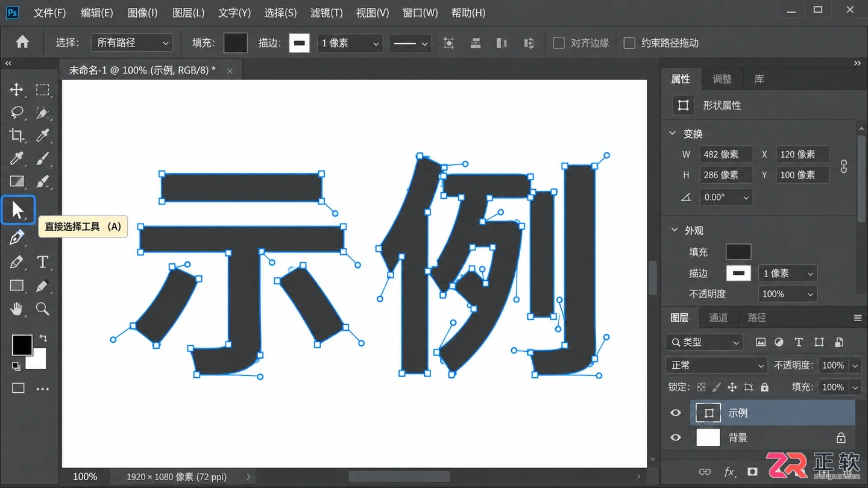Link width and height in Properties
868x488 pixels.
[844, 166]
